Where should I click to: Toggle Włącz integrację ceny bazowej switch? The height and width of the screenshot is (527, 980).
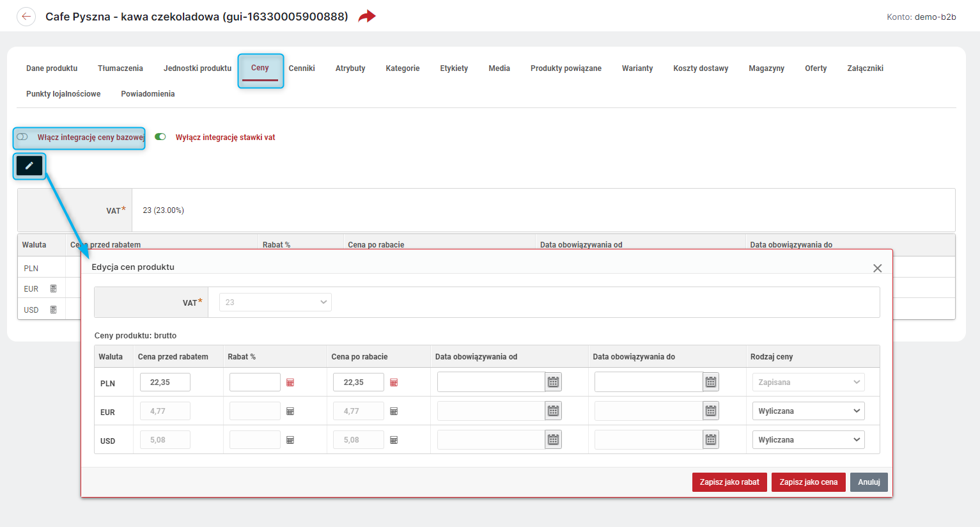(x=22, y=137)
